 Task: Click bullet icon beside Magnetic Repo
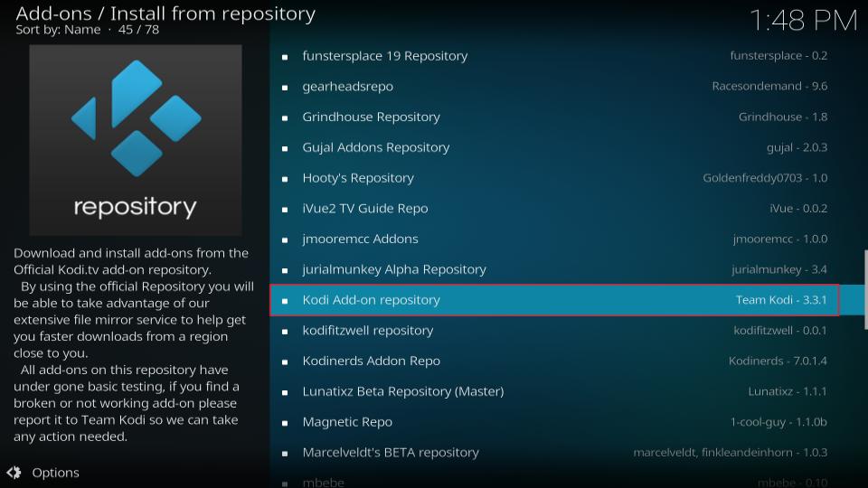pyautogui.click(x=285, y=423)
